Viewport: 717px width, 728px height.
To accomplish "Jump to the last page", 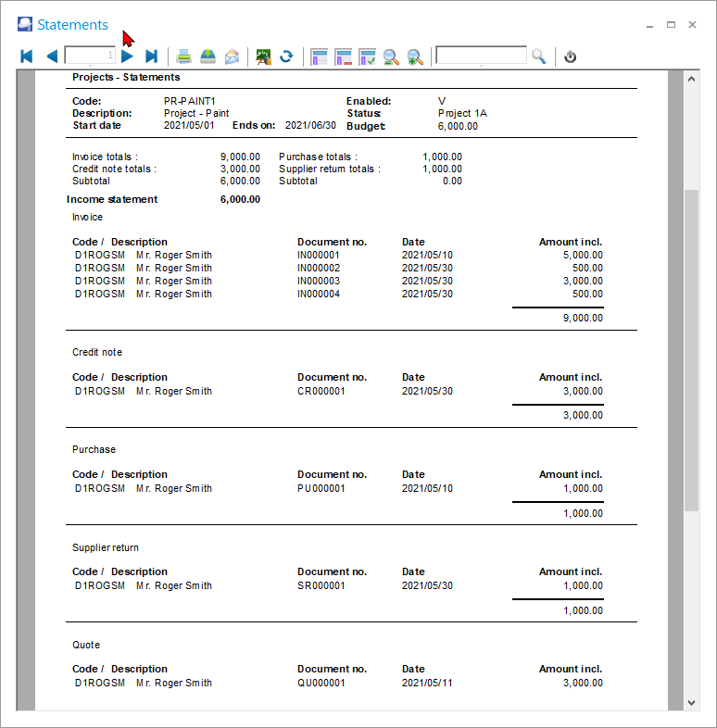I will click(152, 56).
